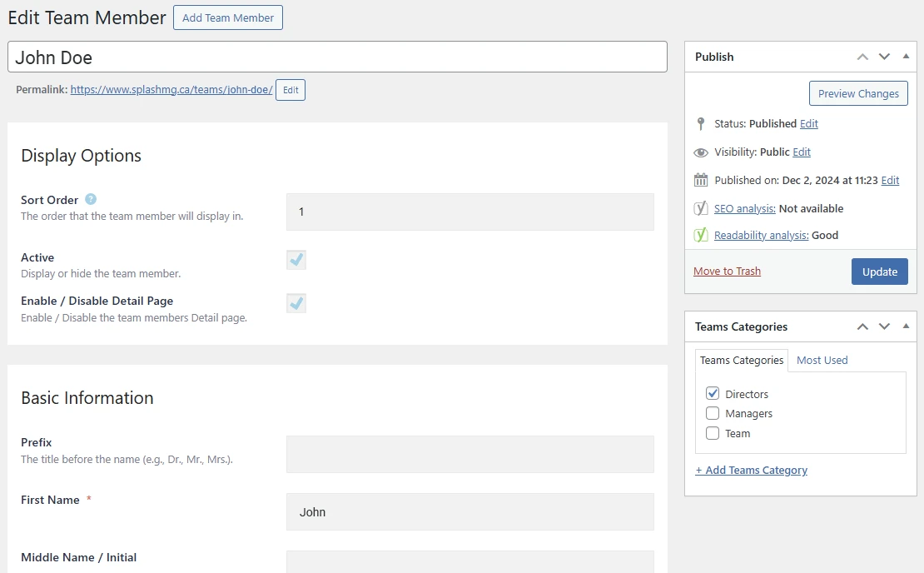The height and width of the screenshot is (573, 924).
Task: Collapse the Publish panel
Action: point(906,57)
